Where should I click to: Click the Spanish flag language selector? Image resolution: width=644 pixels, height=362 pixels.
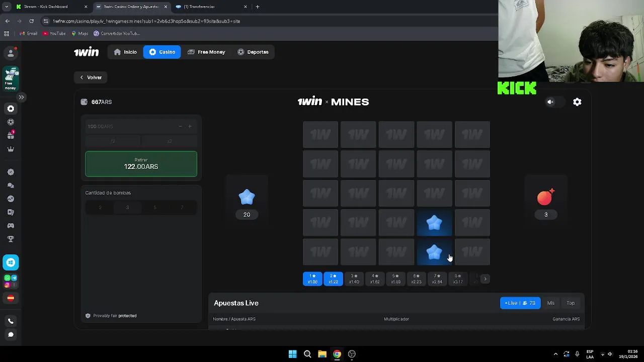(11, 298)
